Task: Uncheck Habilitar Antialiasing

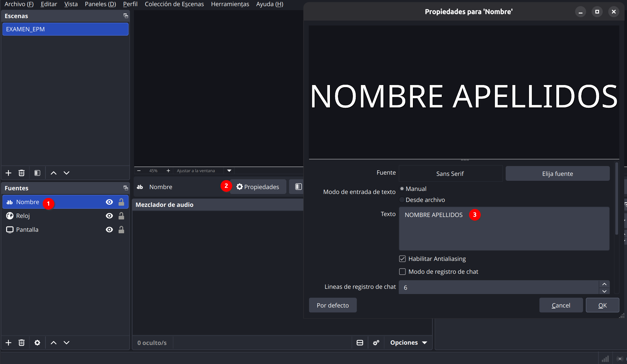Action: pyautogui.click(x=402, y=259)
